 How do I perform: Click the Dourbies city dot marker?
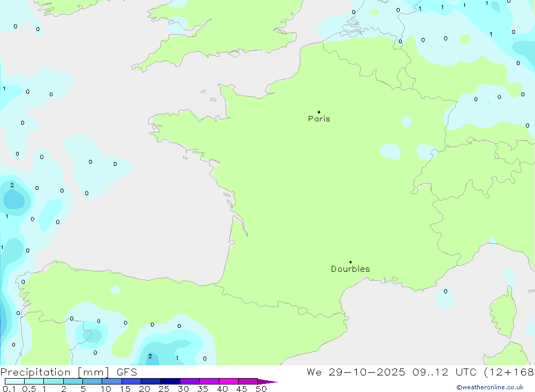(350, 262)
